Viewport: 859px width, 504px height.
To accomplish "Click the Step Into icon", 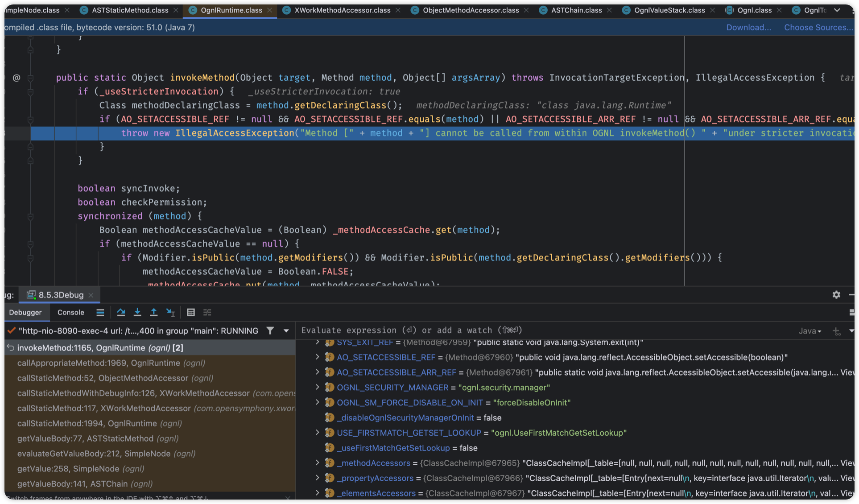I will pyautogui.click(x=137, y=313).
